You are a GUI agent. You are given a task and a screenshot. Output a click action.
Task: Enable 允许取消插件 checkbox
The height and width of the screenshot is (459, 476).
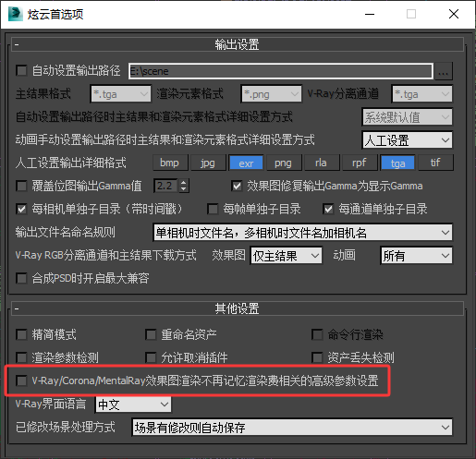click(x=151, y=357)
